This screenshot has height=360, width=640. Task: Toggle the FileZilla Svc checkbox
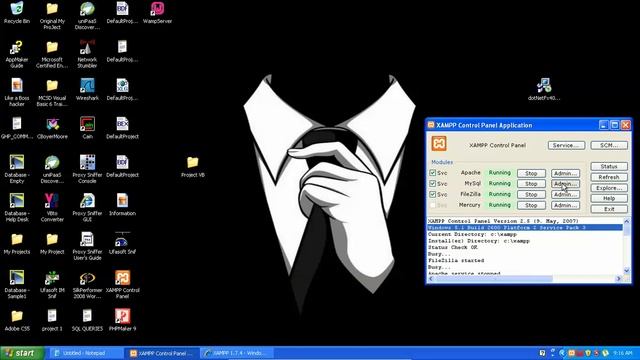(x=433, y=194)
